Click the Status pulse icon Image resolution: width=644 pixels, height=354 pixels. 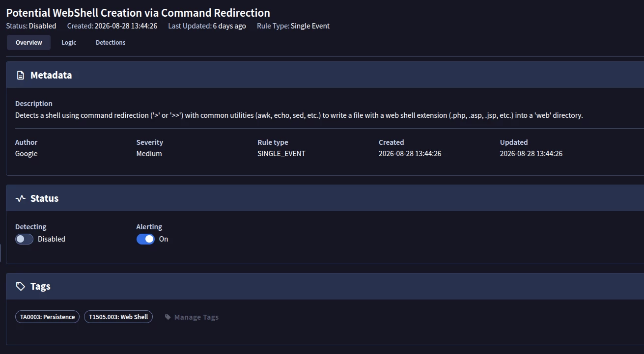point(20,198)
